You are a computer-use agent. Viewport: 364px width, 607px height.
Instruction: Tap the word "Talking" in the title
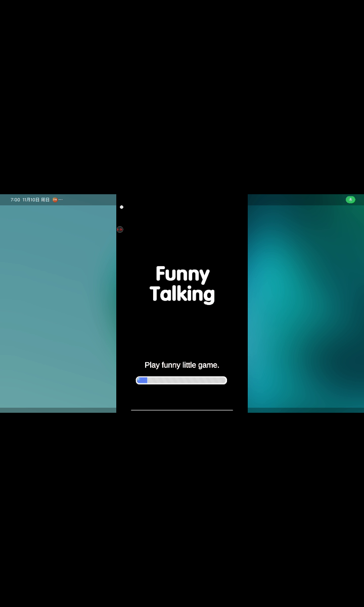(182, 294)
